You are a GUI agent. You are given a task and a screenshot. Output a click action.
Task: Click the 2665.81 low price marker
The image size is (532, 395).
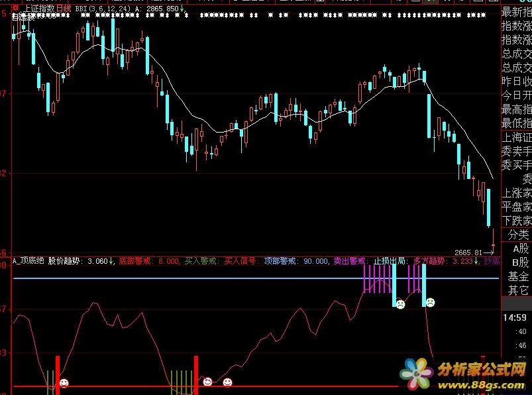click(x=470, y=253)
